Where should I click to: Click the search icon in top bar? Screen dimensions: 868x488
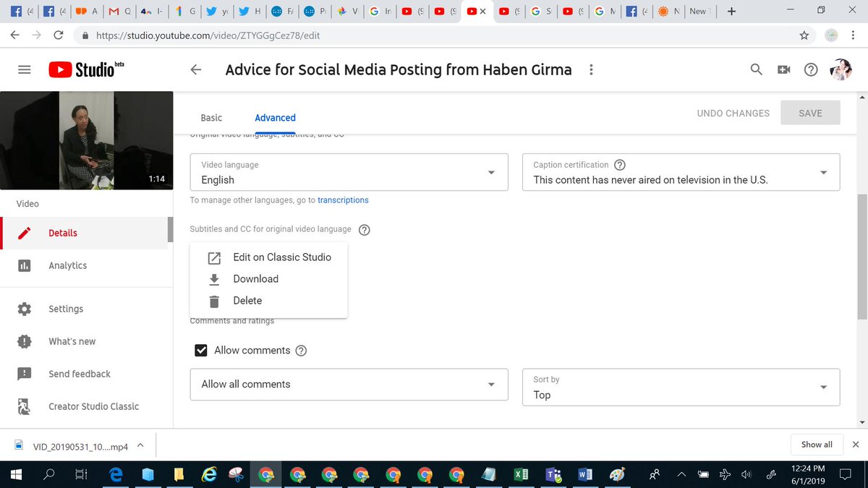[756, 69]
